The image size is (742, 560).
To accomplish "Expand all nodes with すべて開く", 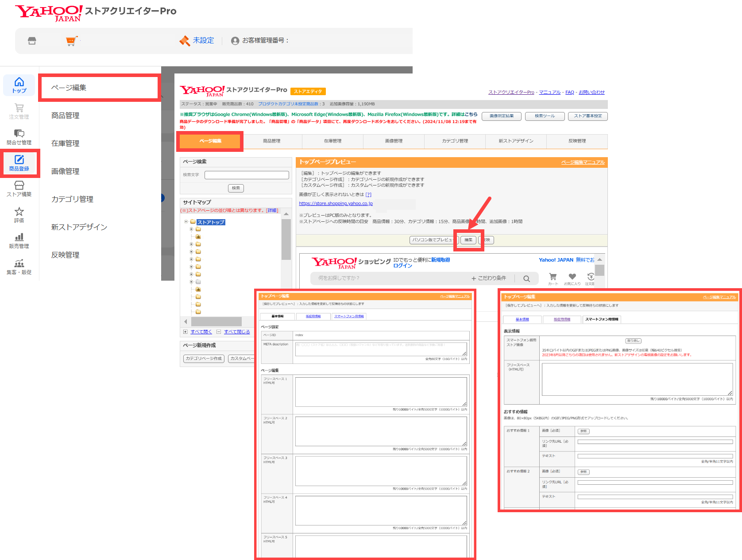I will tap(201, 332).
